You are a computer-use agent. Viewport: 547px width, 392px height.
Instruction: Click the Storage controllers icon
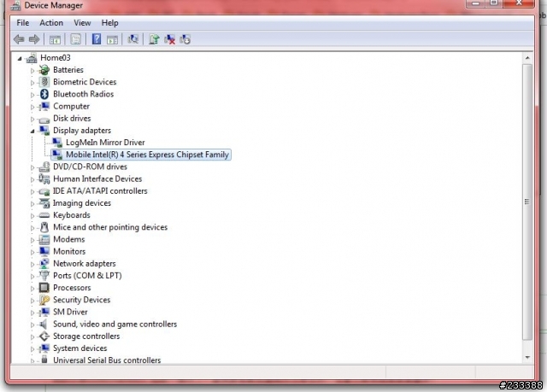tap(44, 336)
